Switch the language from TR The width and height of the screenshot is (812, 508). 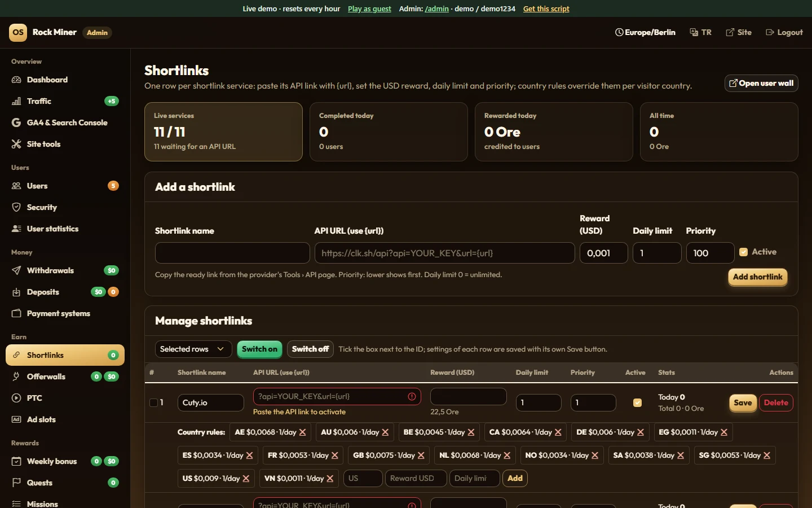click(701, 32)
